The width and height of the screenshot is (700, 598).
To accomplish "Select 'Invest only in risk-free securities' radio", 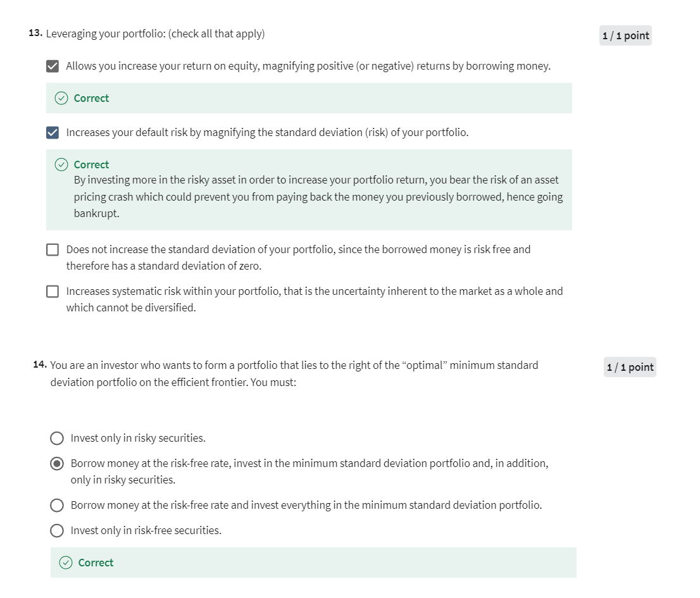I will pyautogui.click(x=57, y=530).
